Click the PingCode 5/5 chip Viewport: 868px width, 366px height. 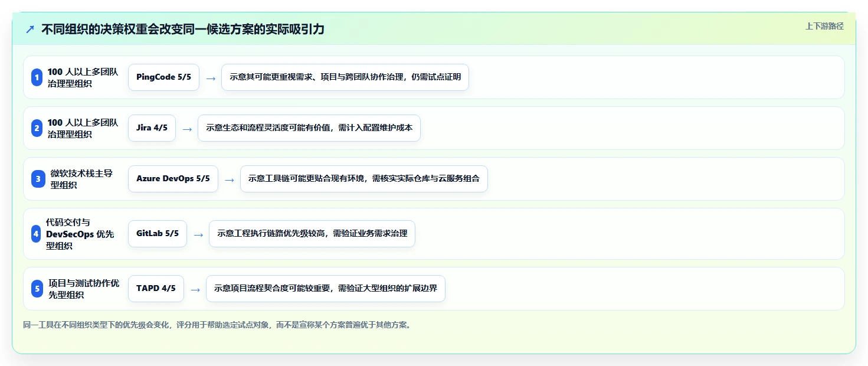163,77
